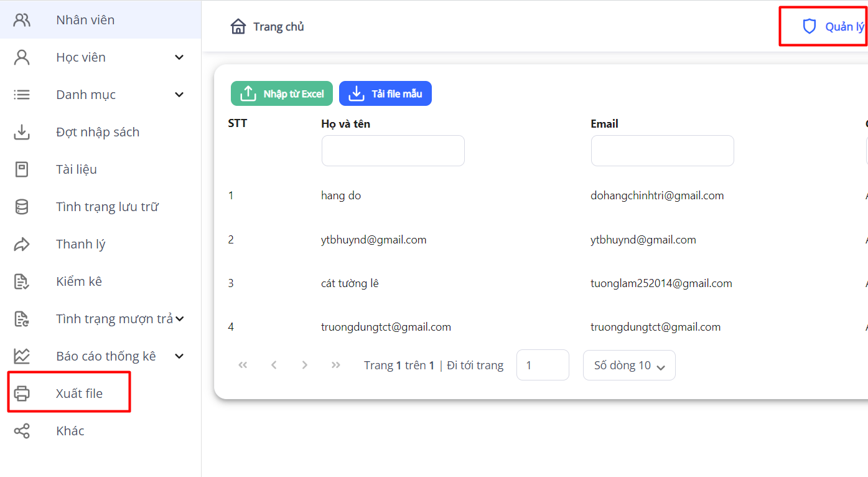Click the Tải file mẫu button

point(385,94)
